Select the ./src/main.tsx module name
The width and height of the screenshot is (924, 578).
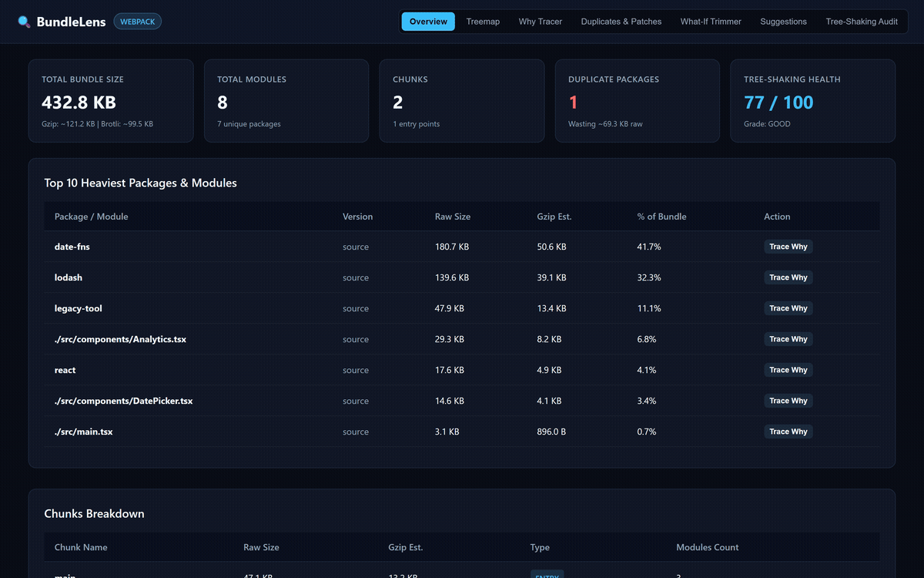tap(83, 432)
